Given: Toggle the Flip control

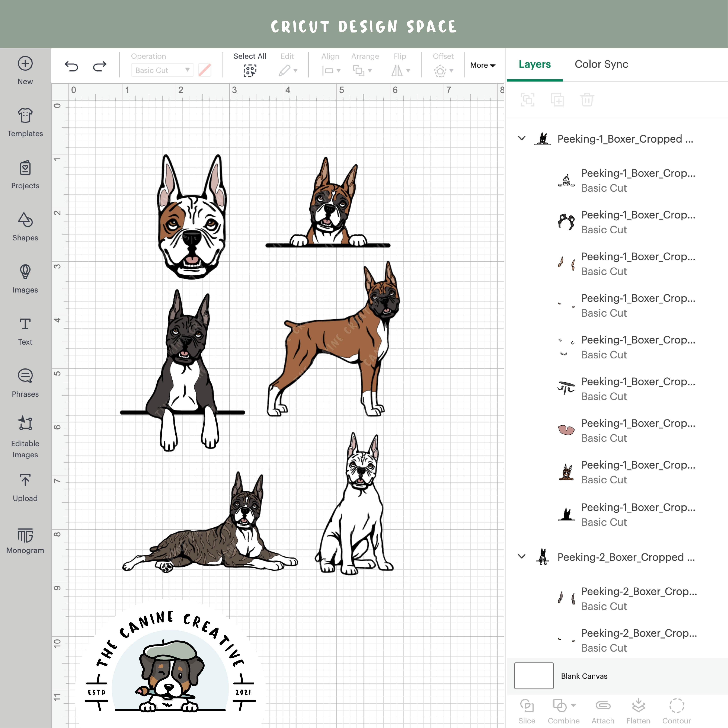Looking at the screenshot, I should coord(400,70).
